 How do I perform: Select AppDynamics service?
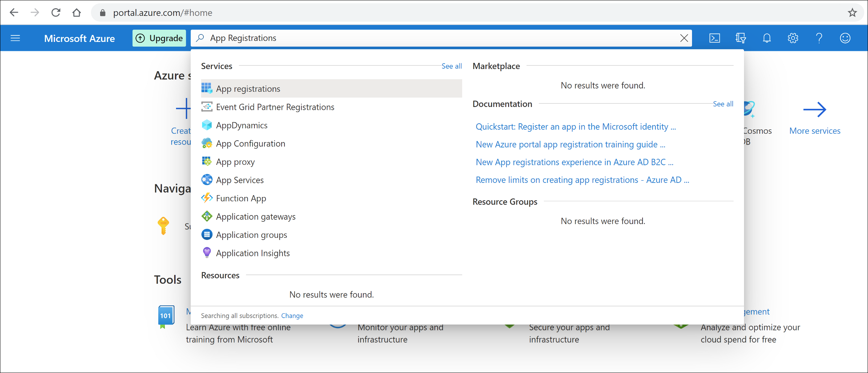coord(331,125)
